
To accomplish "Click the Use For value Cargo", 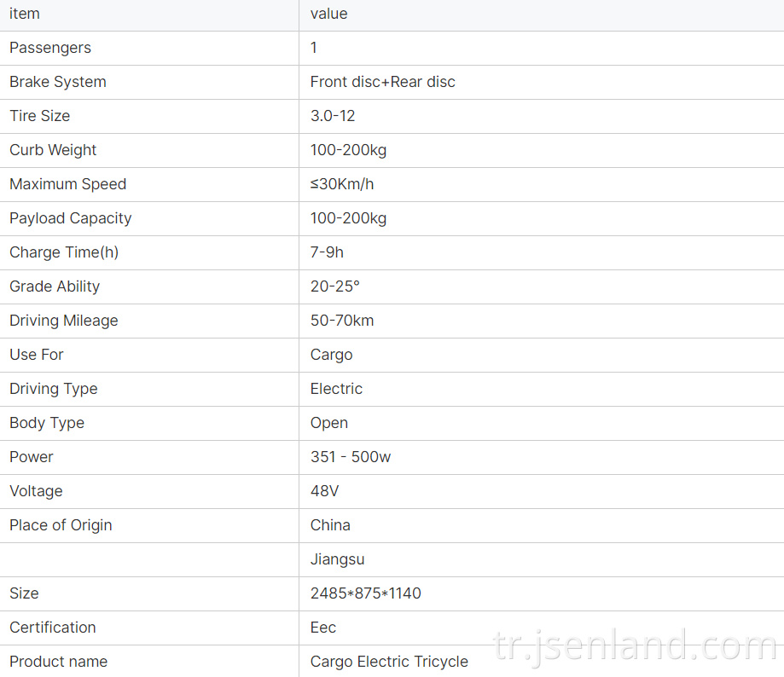I will coord(332,355).
